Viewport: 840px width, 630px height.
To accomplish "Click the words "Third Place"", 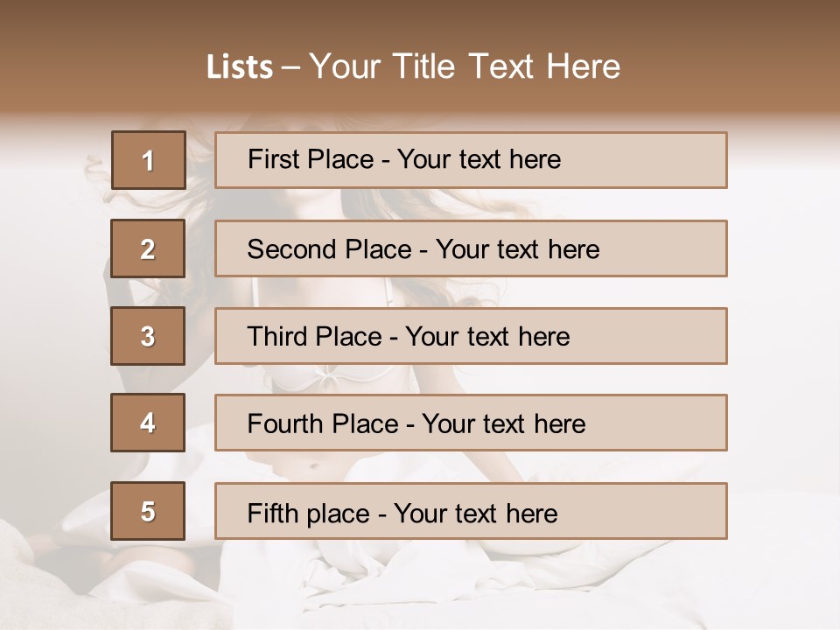I will tap(314, 336).
